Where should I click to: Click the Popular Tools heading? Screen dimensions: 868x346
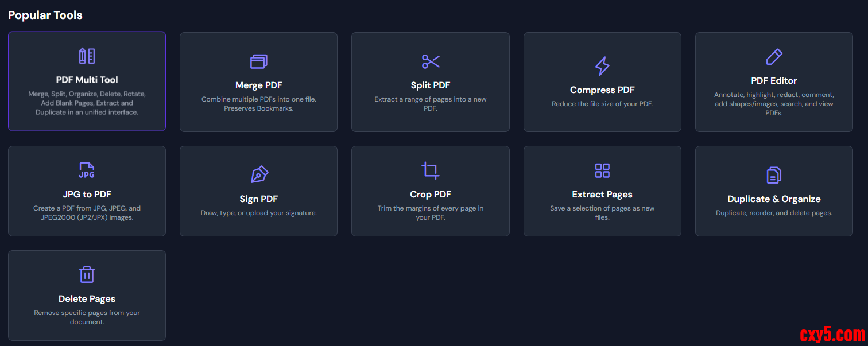click(x=45, y=15)
